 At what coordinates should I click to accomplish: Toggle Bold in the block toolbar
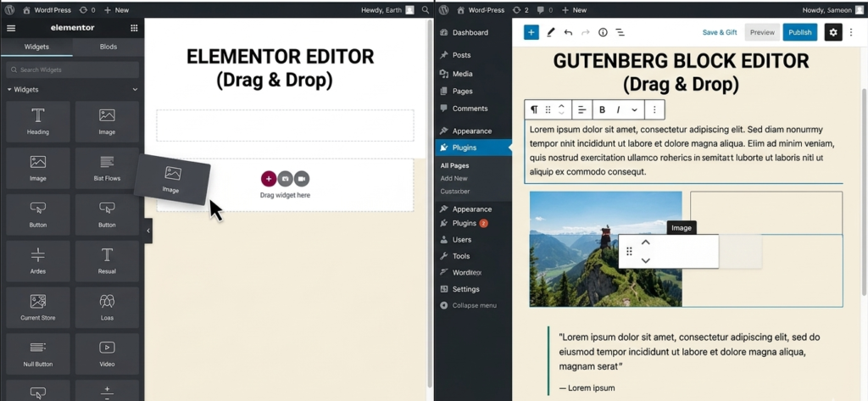(602, 109)
